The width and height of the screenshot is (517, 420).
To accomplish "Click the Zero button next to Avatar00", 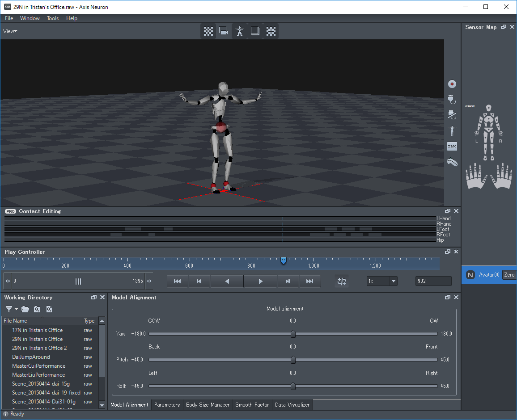I will point(509,275).
